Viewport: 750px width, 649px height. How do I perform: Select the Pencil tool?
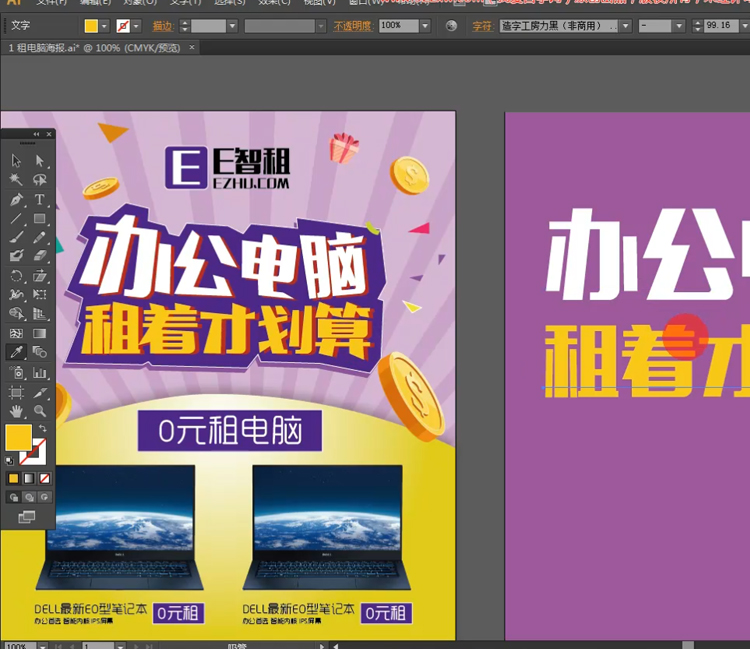(x=40, y=237)
